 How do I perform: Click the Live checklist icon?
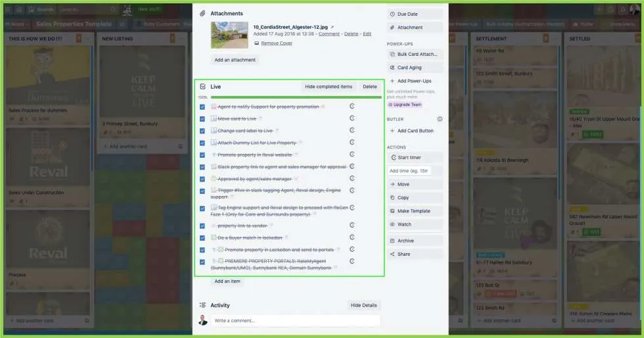pyautogui.click(x=202, y=87)
